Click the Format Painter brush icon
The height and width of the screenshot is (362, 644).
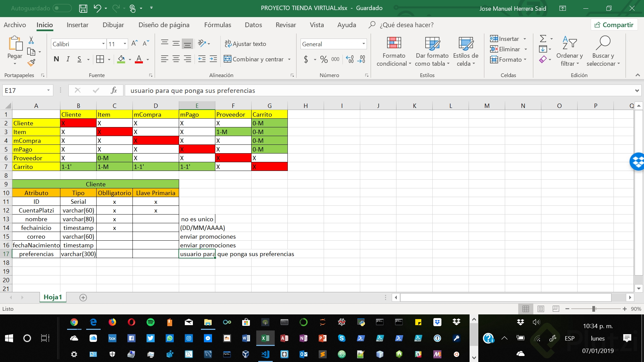pos(31,63)
